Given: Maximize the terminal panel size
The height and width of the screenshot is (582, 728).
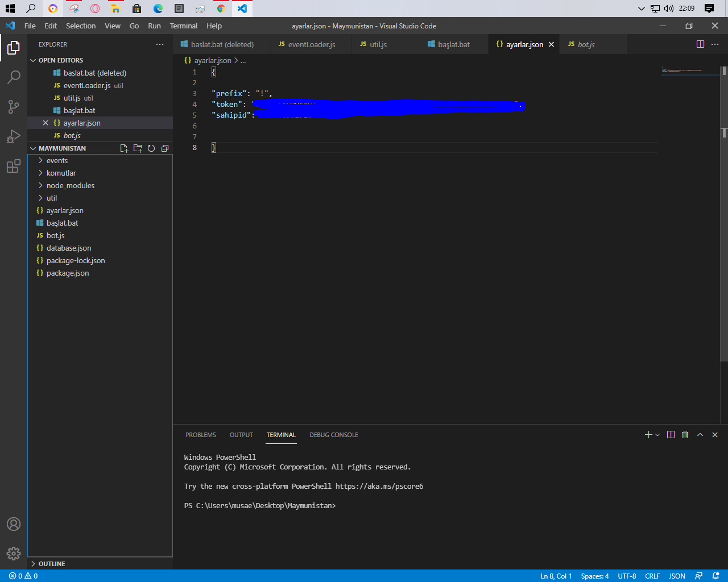Looking at the screenshot, I should tap(700, 435).
